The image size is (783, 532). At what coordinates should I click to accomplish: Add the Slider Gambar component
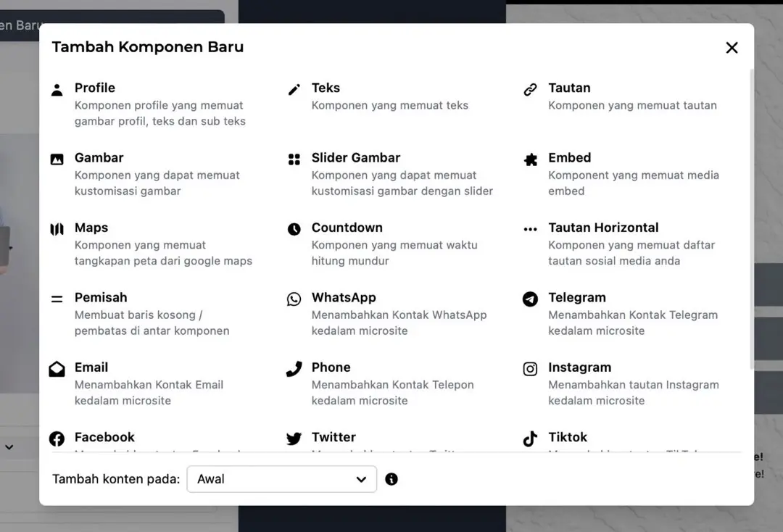click(355, 158)
